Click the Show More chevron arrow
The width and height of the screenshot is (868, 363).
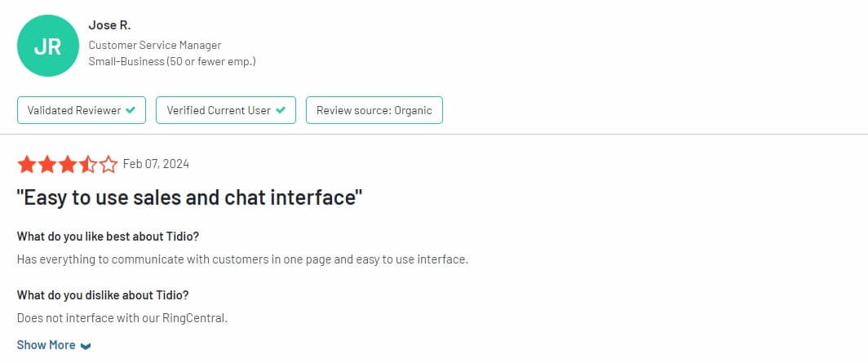(x=85, y=346)
